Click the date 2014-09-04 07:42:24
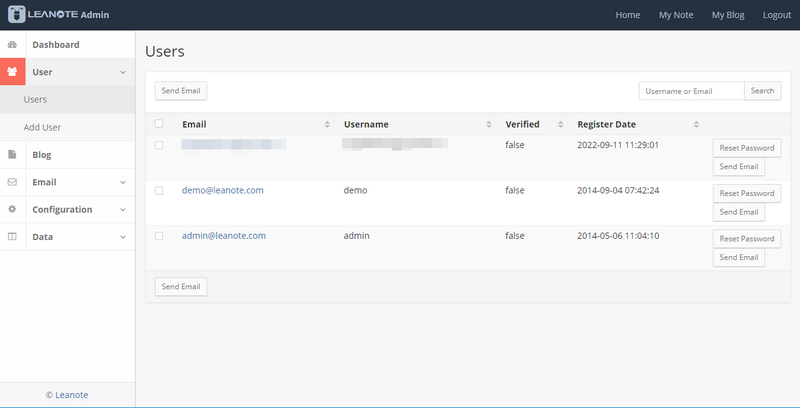800x408 pixels. pyautogui.click(x=618, y=190)
